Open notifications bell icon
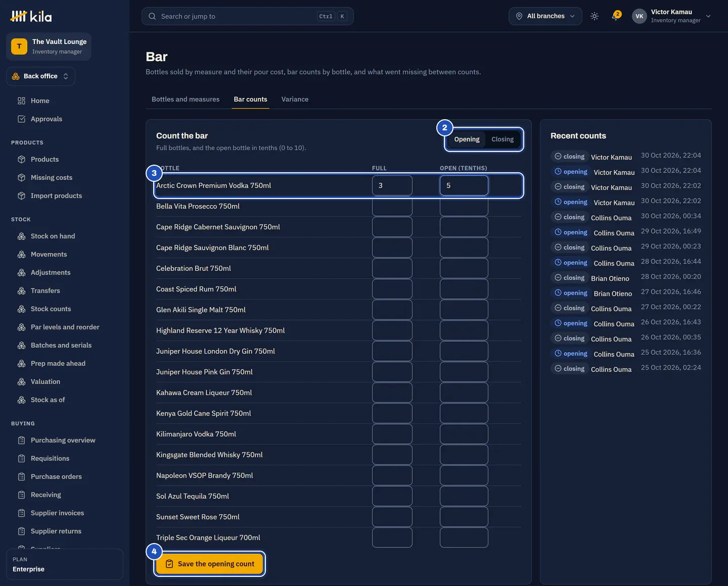Viewport: 728px width, 586px height. pyautogui.click(x=616, y=16)
